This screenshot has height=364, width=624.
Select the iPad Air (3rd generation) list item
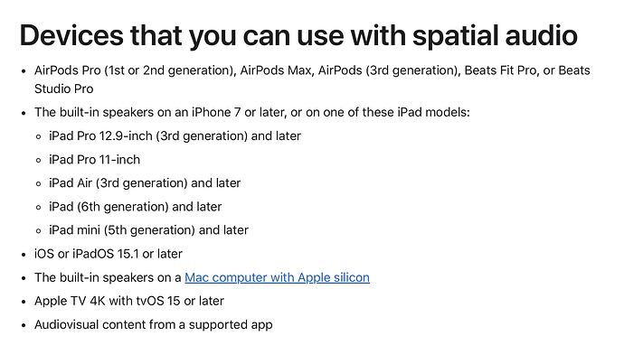click(x=145, y=183)
